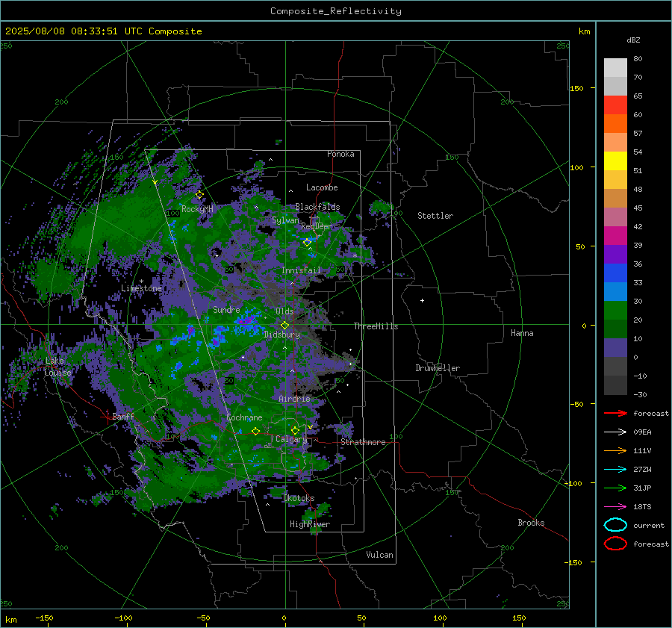Screen dimensions: 672x628
Task: Click the Stettler city label
Action: 435,216
